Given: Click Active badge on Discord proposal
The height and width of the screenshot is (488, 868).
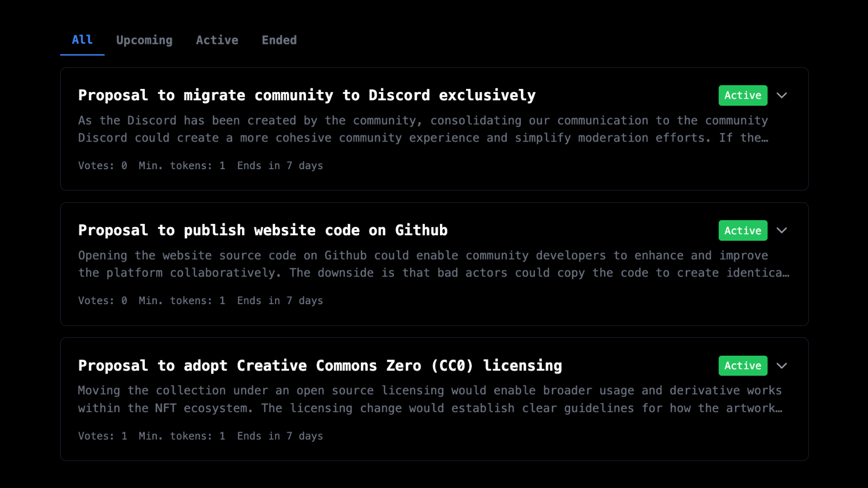Looking at the screenshot, I should pyautogui.click(x=743, y=95).
